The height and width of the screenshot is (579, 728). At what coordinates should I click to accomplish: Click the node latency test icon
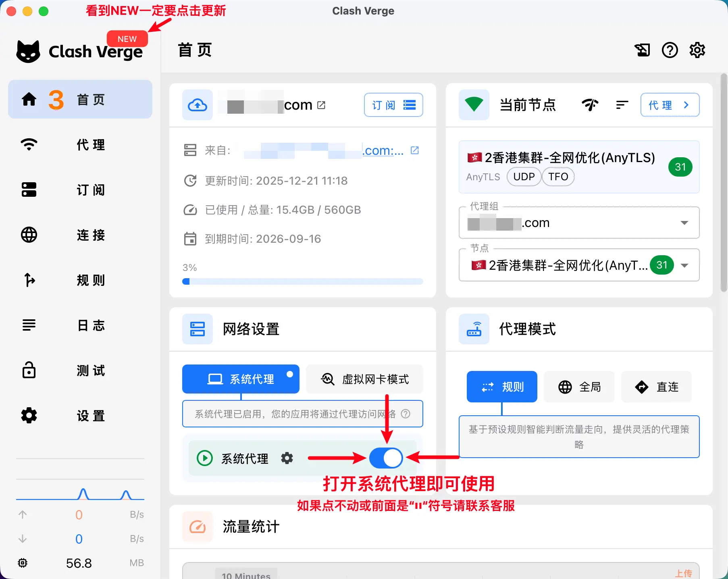tap(590, 105)
